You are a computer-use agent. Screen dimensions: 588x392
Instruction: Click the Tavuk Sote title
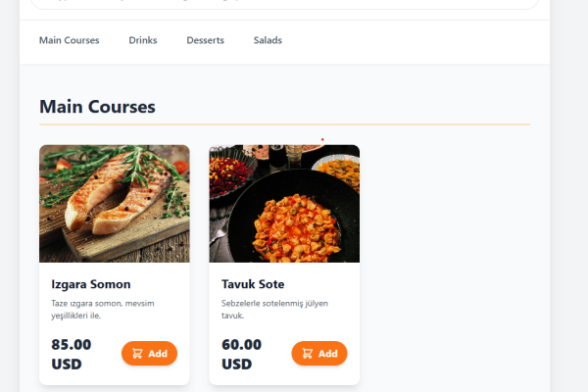(253, 284)
